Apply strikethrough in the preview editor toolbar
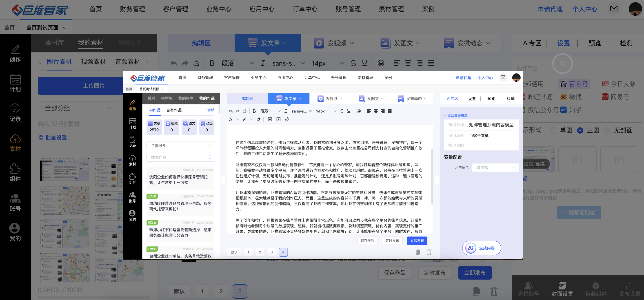Screen dimensions: 644x300 tap(342, 111)
